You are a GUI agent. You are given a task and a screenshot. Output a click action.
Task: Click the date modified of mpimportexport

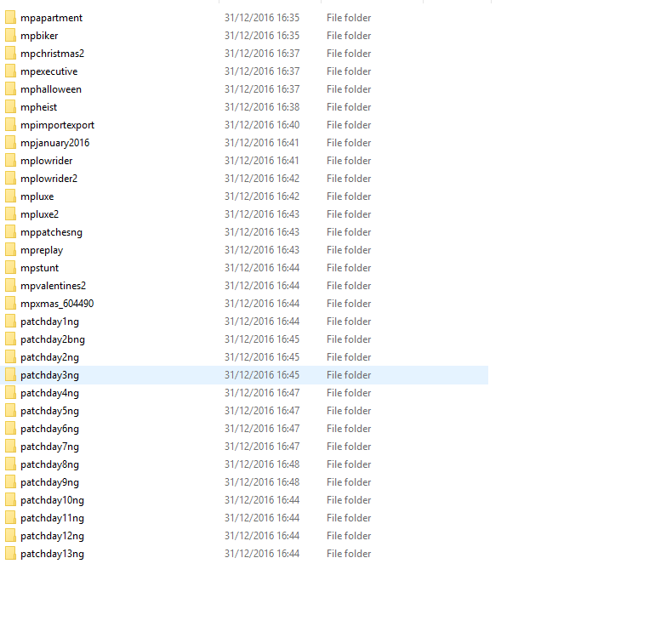pos(262,125)
